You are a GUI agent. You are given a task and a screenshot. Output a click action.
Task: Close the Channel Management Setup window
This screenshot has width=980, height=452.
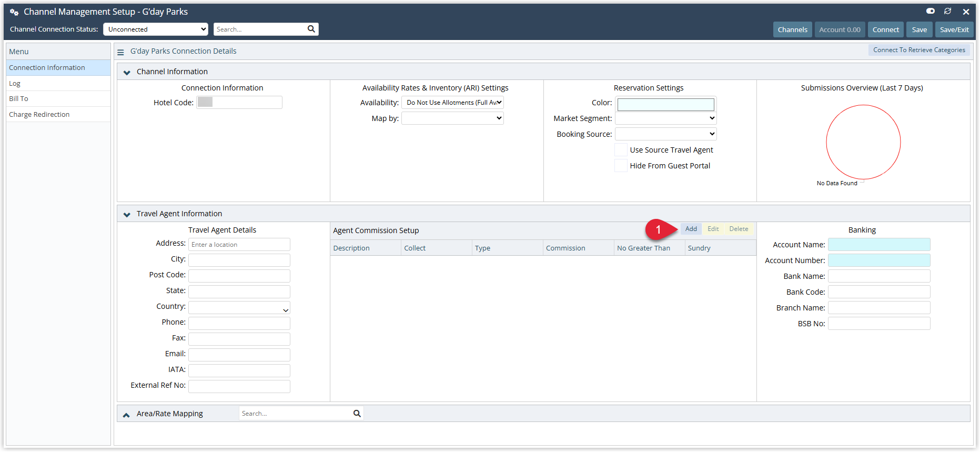pos(966,12)
